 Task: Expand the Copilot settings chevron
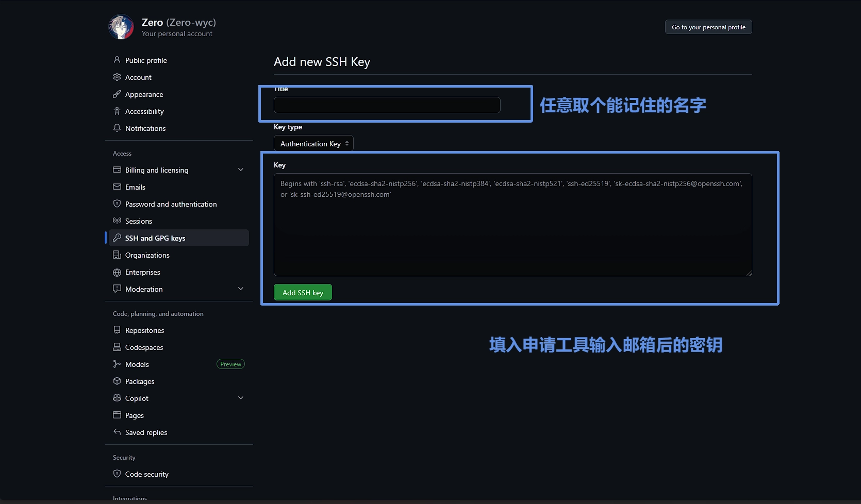241,398
